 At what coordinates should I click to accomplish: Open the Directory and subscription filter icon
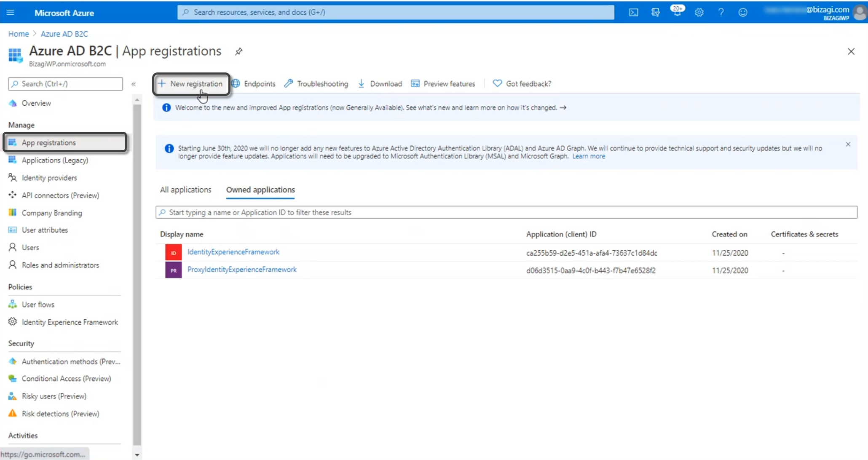(655, 12)
